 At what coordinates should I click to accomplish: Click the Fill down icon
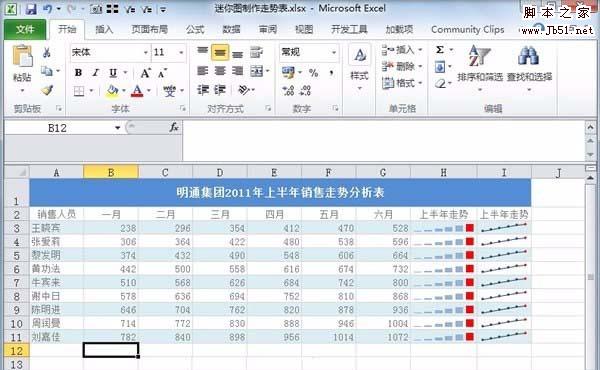pyautogui.click(x=440, y=67)
